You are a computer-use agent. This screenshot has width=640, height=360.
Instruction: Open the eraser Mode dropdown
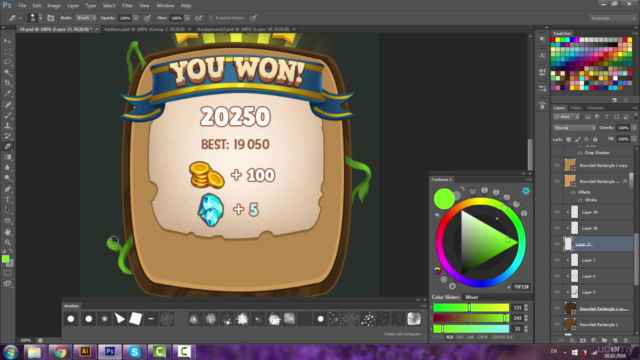[86, 18]
